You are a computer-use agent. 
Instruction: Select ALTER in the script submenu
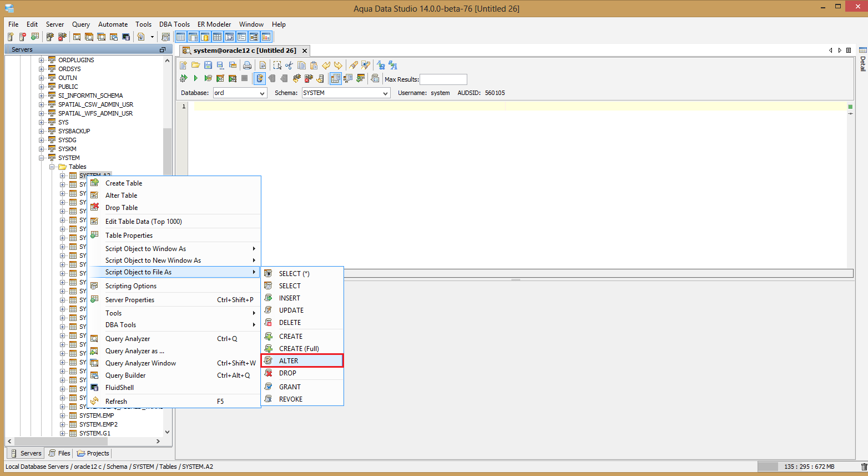[x=302, y=360]
